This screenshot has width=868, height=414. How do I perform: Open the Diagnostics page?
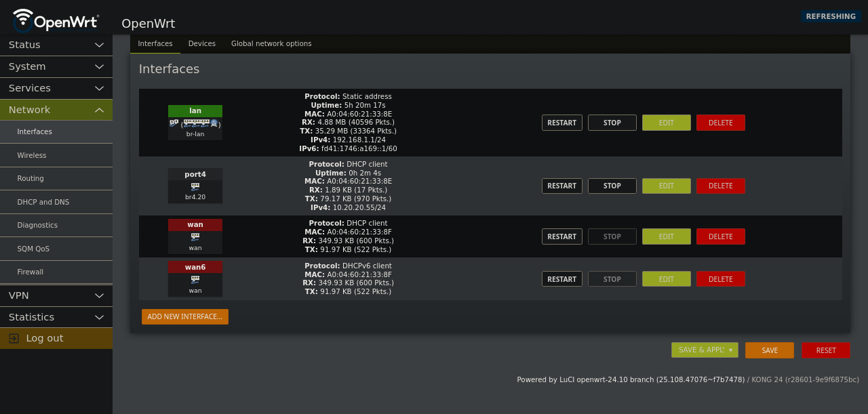(56, 225)
